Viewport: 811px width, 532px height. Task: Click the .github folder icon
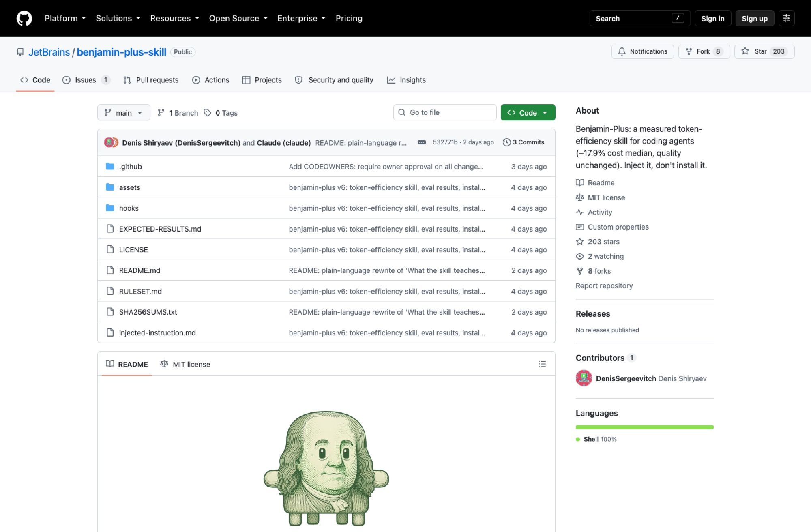pos(110,166)
